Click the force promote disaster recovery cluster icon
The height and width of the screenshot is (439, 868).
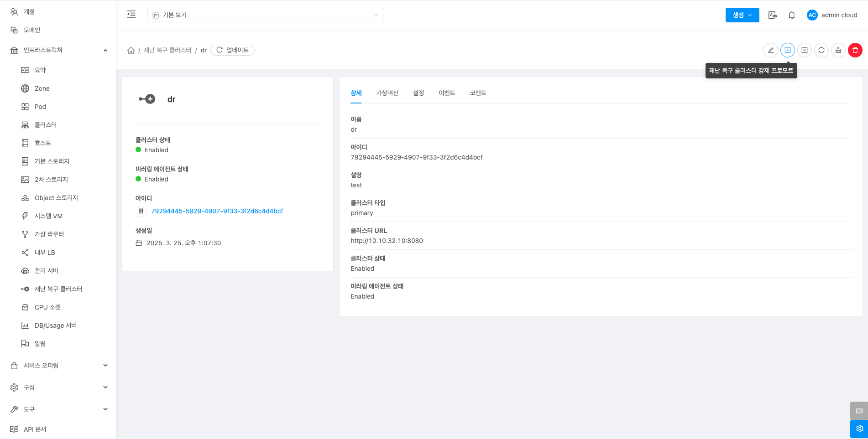787,50
